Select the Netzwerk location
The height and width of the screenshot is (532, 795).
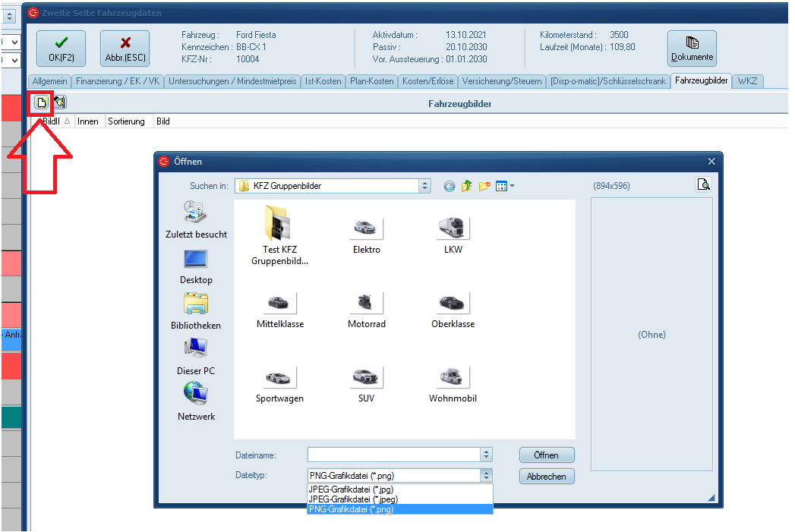(x=196, y=402)
